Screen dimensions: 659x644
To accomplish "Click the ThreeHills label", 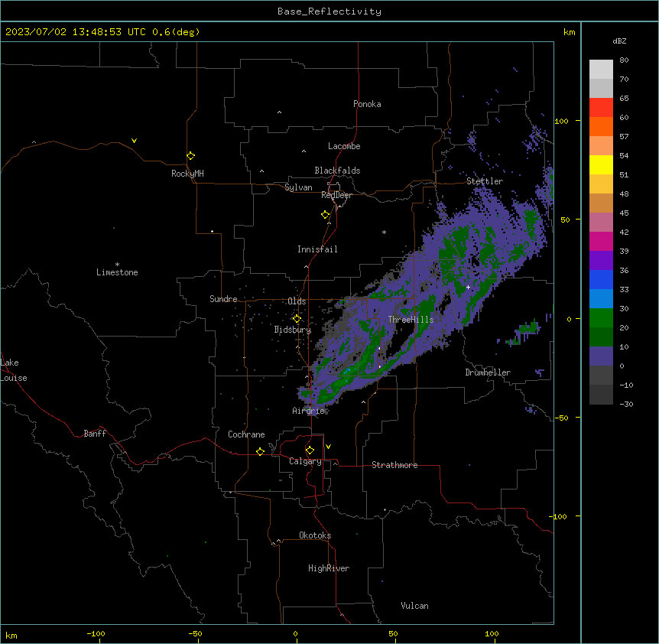I will coord(411,320).
